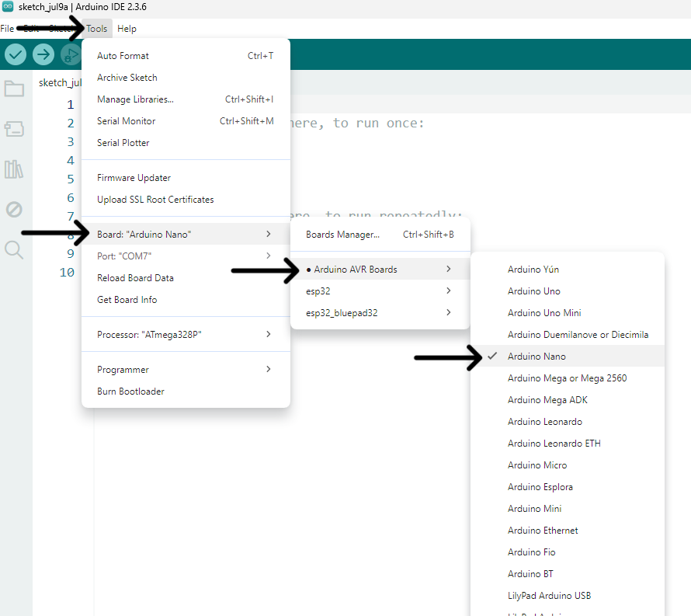Choose Arduino Fio board
691x616 pixels.
(x=568, y=552)
